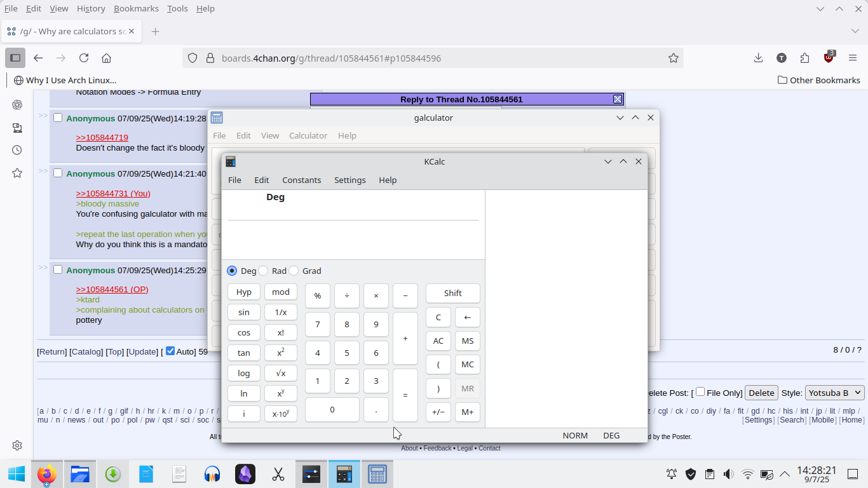This screenshot has height=488, width=868.
Task: Click the backspace arrow in KCalc
Action: pos(468,317)
